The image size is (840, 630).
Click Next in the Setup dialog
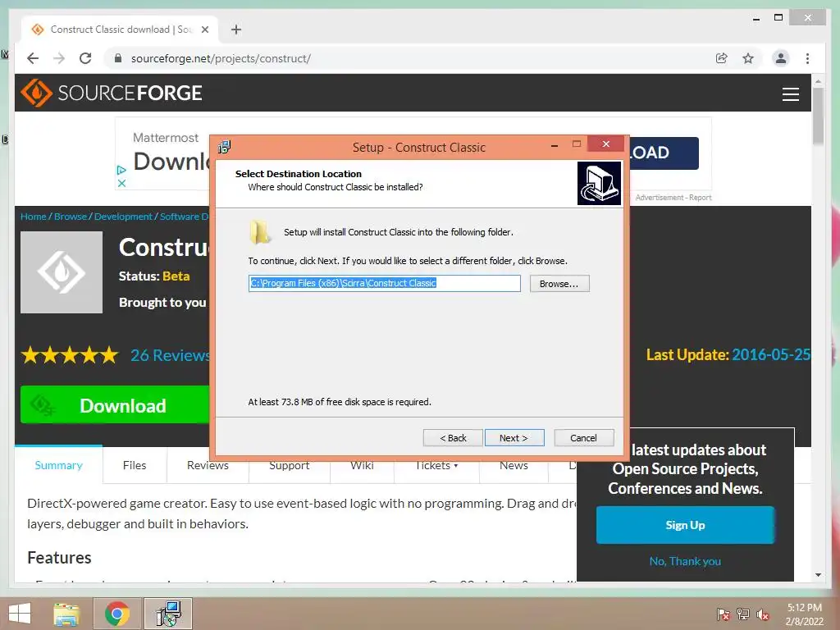click(x=514, y=438)
